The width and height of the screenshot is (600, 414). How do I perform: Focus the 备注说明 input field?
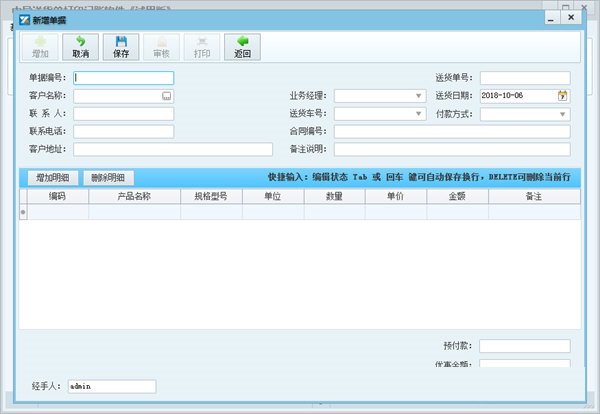452,149
